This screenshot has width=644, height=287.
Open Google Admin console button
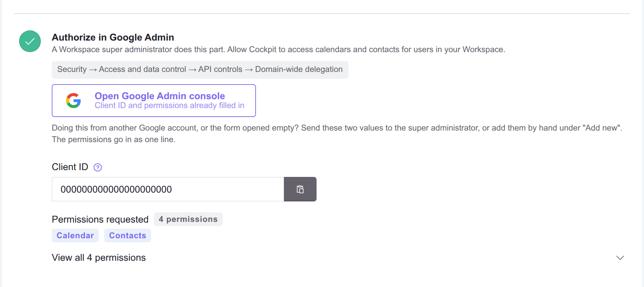(154, 101)
